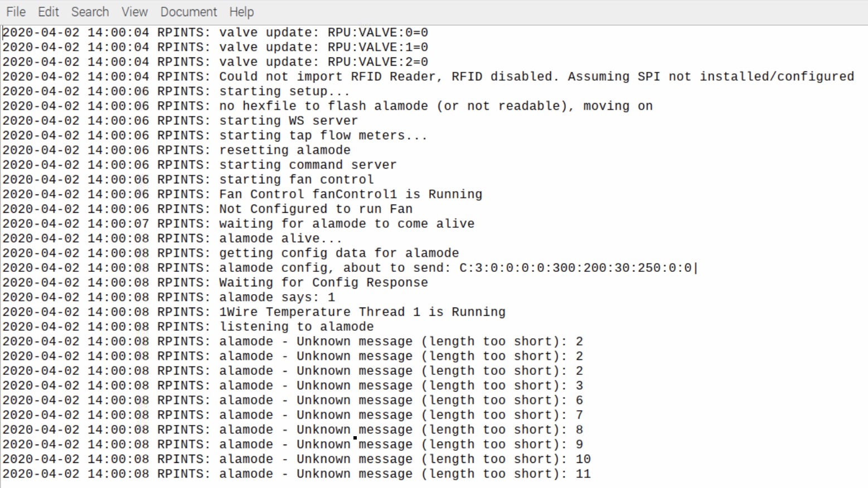Click the 'Could not import RFID Reader' line
Image resolution: width=868 pixels, height=488 pixels.
pyautogui.click(x=428, y=76)
